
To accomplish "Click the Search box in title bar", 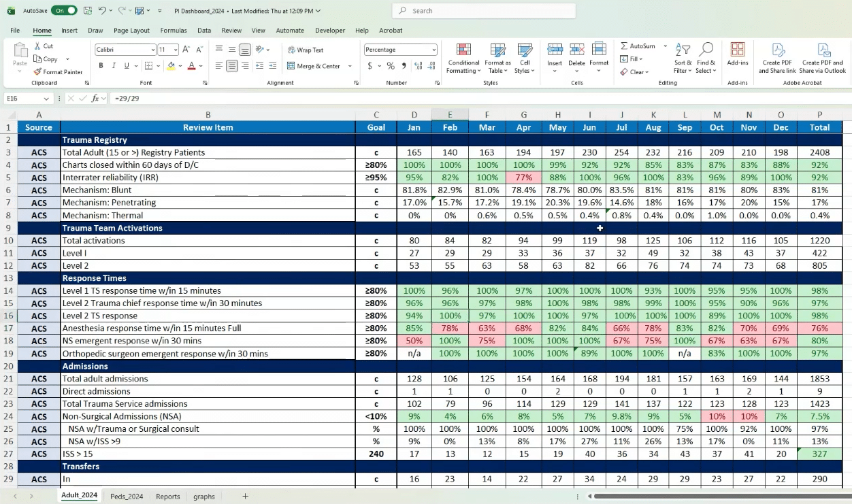I will [484, 11].
